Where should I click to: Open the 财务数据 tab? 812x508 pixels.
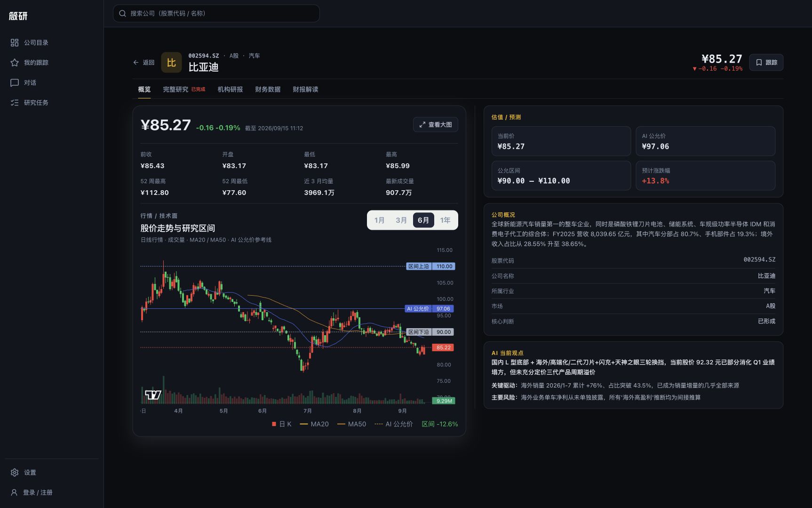[268, 89]
